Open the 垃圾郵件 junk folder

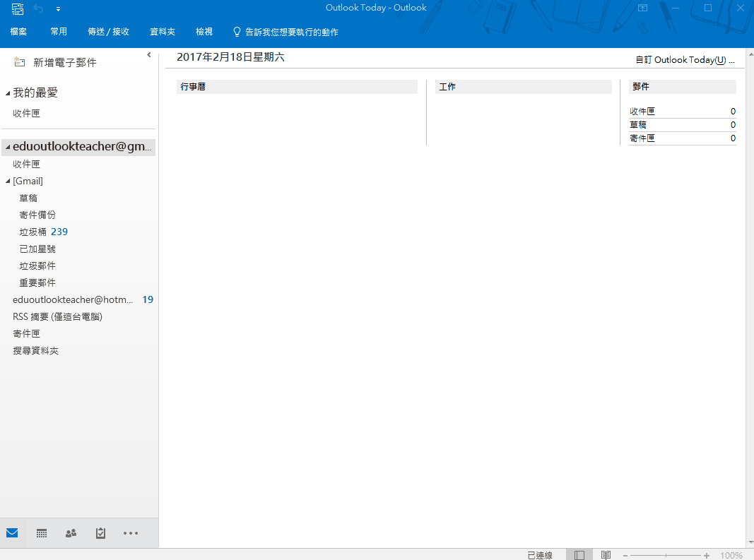click(37, 266)
